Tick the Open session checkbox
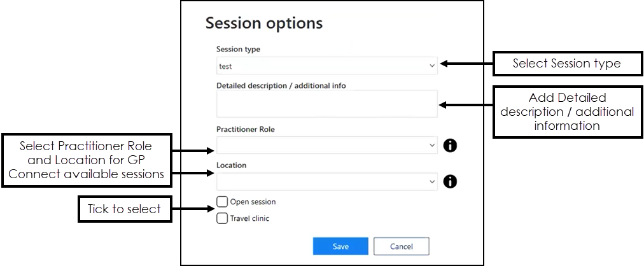 point(222,202)
